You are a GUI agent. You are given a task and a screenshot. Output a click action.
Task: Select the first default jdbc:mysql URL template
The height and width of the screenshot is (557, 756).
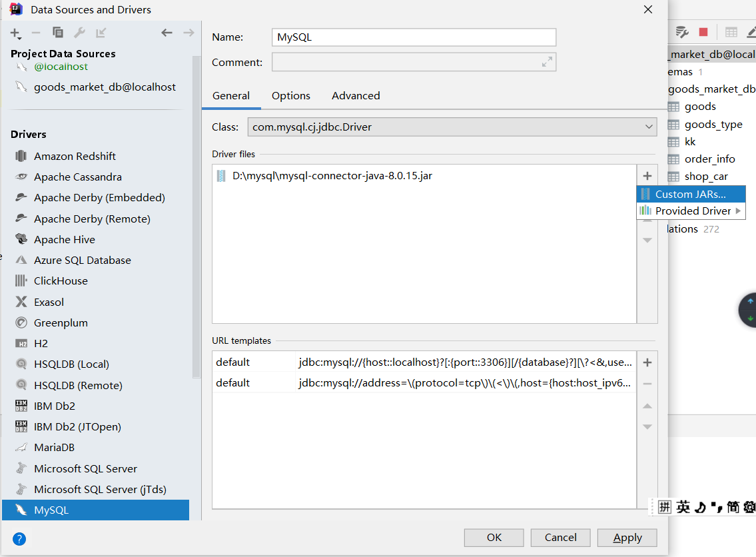pyautogui.click(x=424, y=362)
